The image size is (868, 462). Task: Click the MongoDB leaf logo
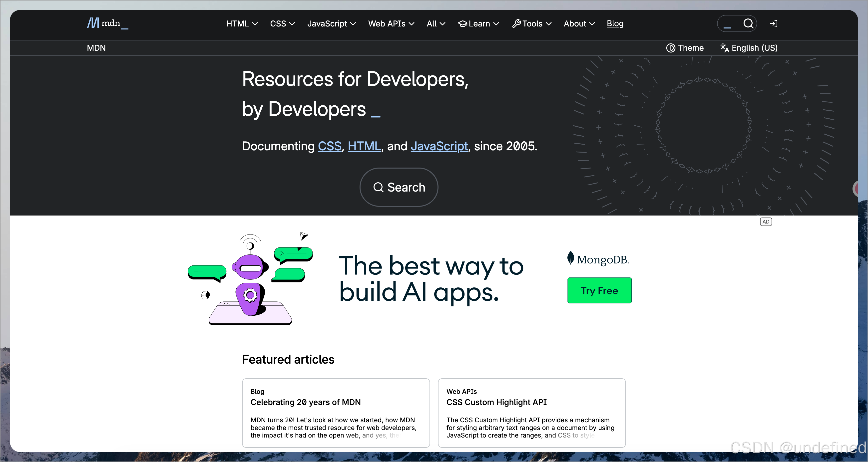[x=570, y=258]
